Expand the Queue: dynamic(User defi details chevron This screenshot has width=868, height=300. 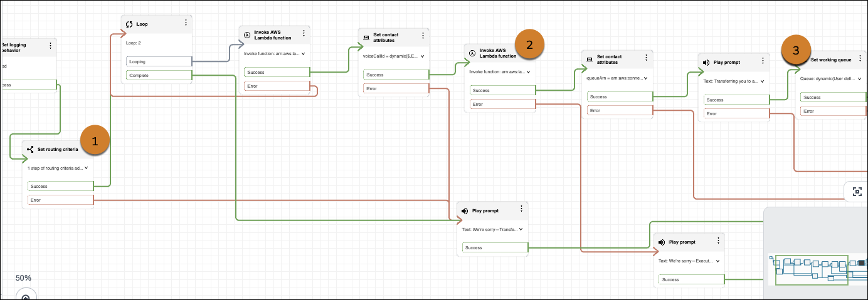pos(860,79)
